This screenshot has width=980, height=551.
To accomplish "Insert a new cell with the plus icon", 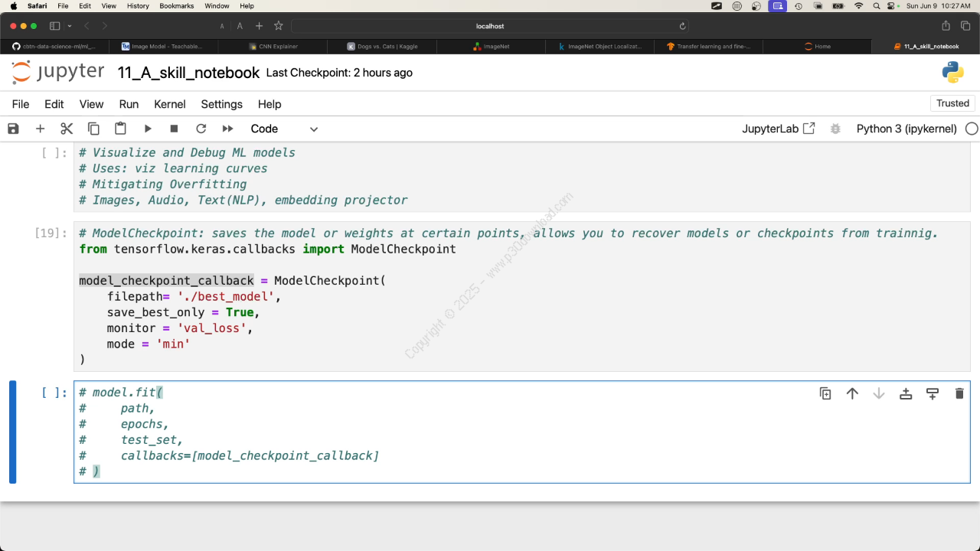I will coord(40,129).
